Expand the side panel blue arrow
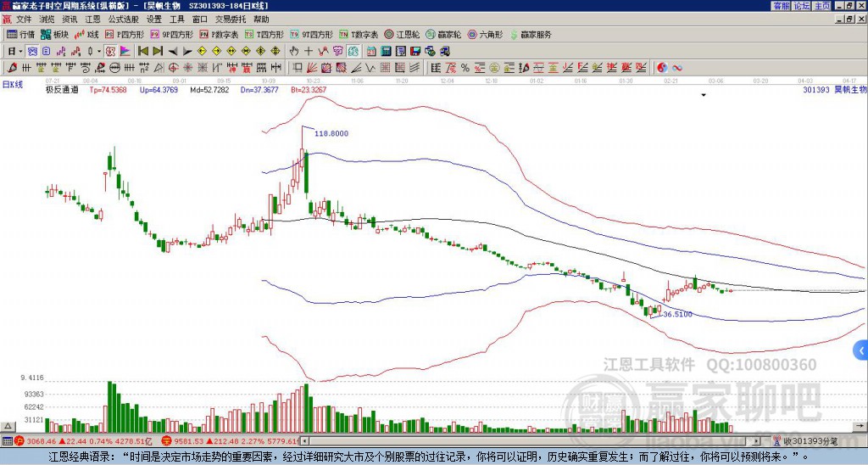 (861, 350)
